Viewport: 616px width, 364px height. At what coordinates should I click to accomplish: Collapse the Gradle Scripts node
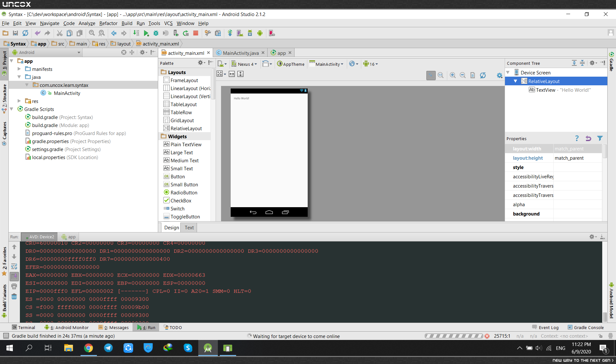pos(12,109)
